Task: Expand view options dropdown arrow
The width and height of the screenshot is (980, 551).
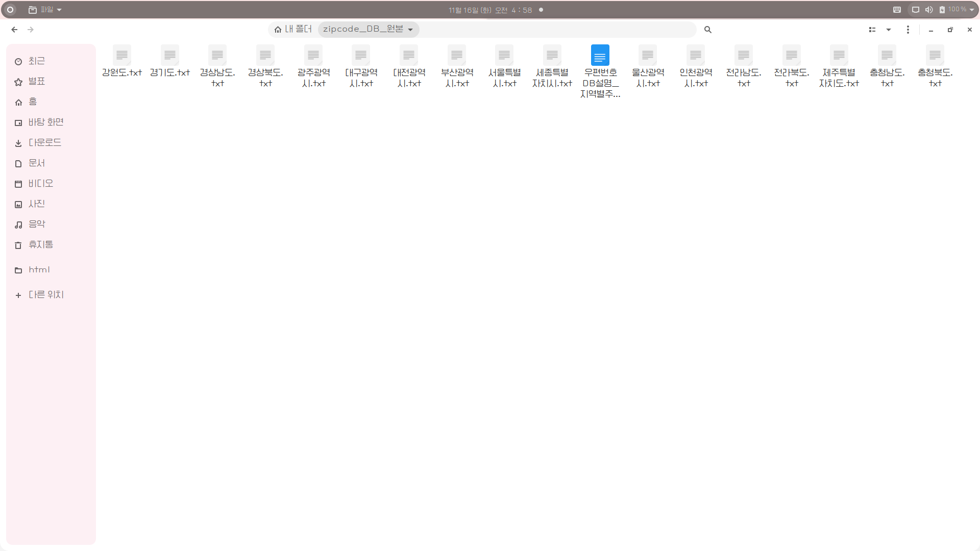Action: [889, 30]
